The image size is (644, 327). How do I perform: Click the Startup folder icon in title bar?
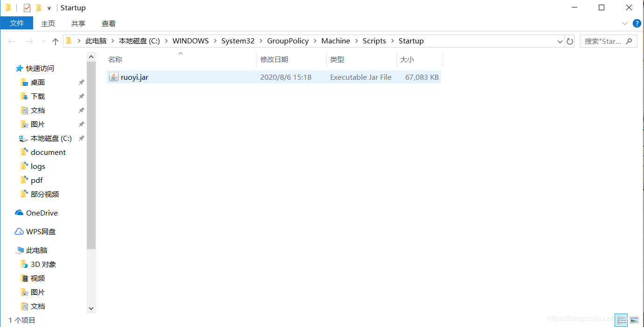[x=8, y=7]
